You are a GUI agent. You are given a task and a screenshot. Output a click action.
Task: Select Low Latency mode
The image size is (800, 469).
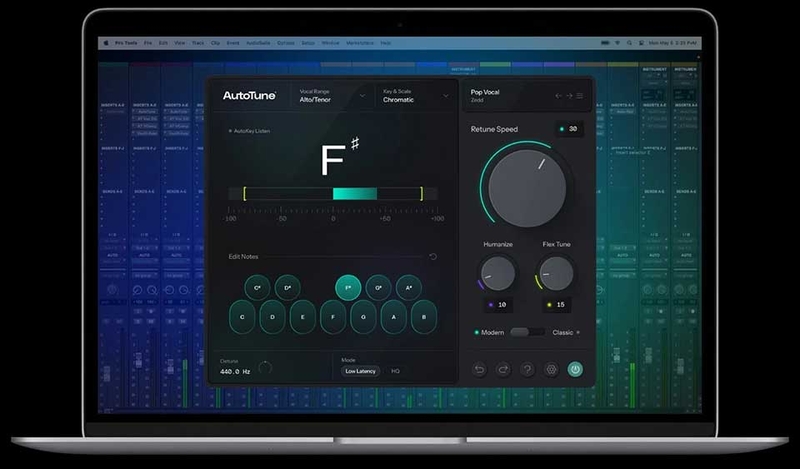coord(360,371)
